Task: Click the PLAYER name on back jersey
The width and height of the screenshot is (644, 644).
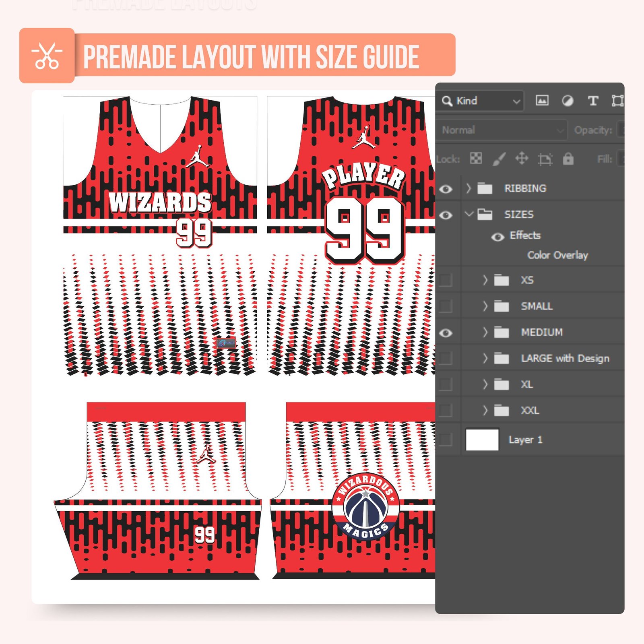Action: (363, 176)
